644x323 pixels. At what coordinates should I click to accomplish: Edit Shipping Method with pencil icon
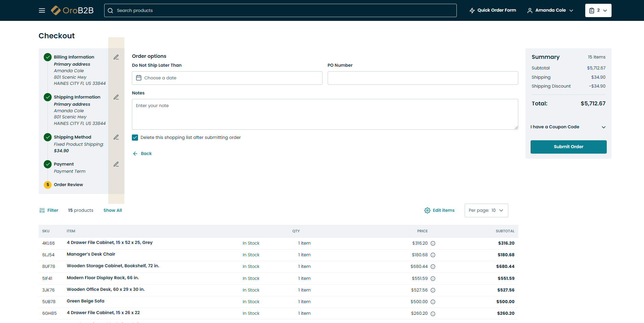coord(116,137)
